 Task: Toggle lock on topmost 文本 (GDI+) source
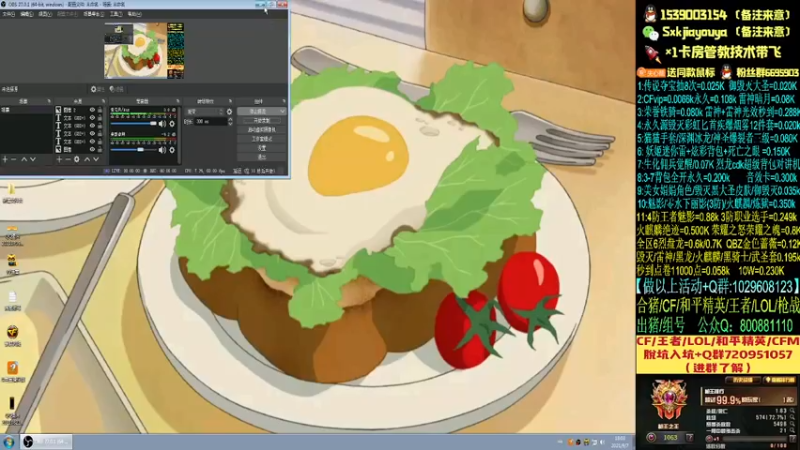pyautogui.click(x=100, y=117)
